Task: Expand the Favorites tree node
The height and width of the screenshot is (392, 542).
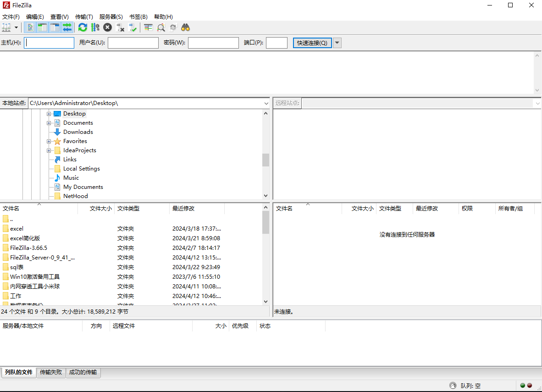Action: 49,141
